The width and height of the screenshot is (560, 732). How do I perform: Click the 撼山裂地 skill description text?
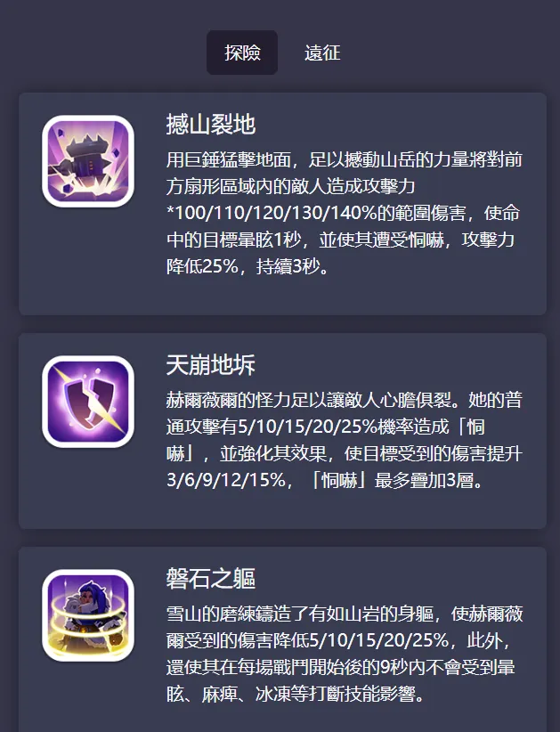[x=344, y=213]
